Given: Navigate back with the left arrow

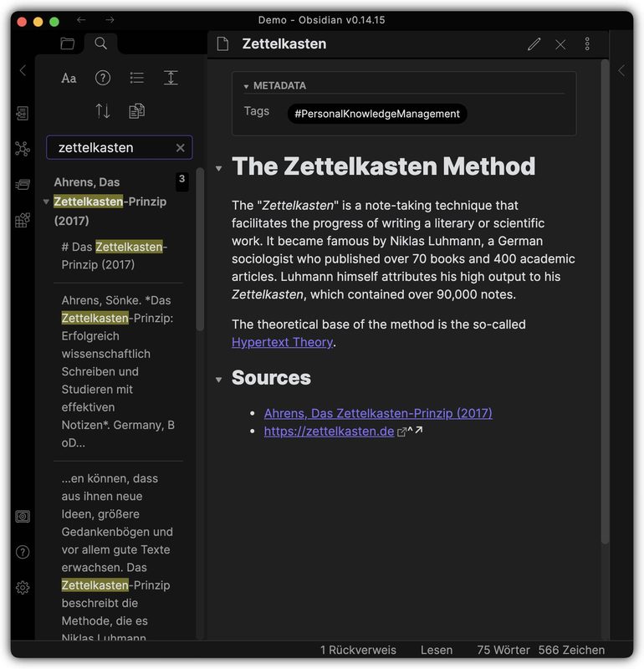Looking at the screenshot, I should click(x=81, y=20).
